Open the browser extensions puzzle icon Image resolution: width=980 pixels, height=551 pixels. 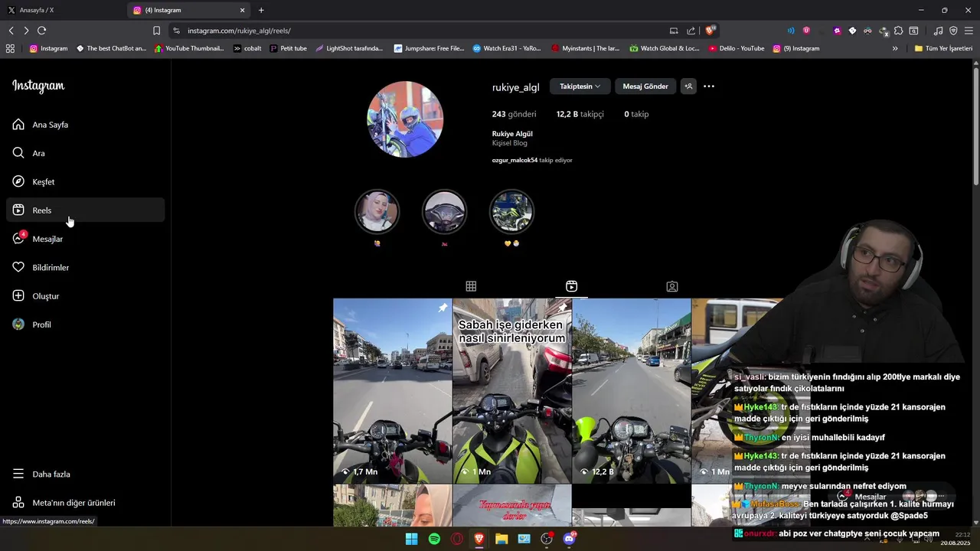(899, 31)
